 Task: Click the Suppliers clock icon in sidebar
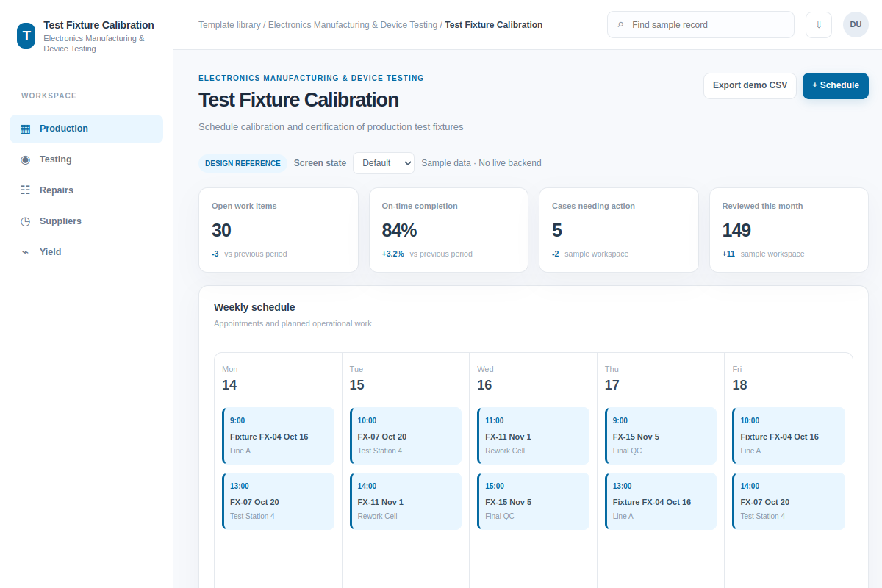coord(26,221)
